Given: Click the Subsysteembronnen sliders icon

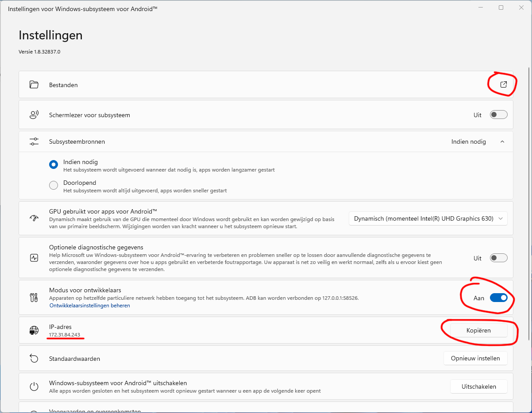Looking at the screenshot, I should pos(34,141).
